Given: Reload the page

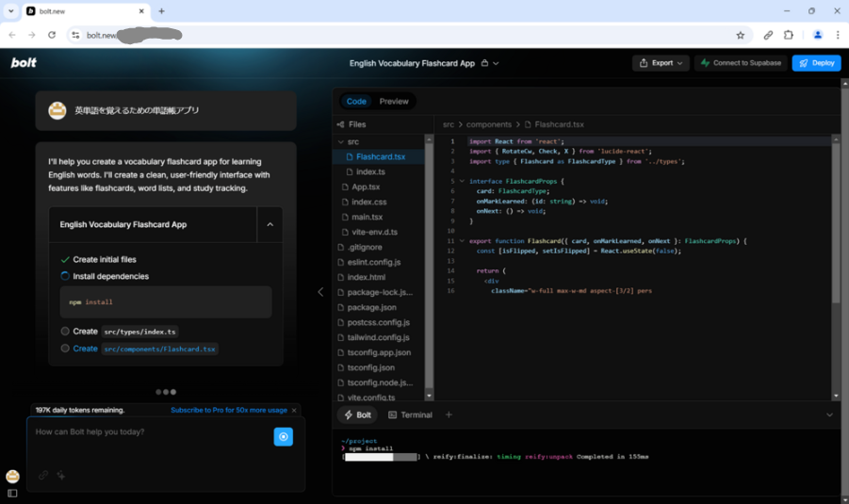Looking at the screenshot, I should point(52,35).
